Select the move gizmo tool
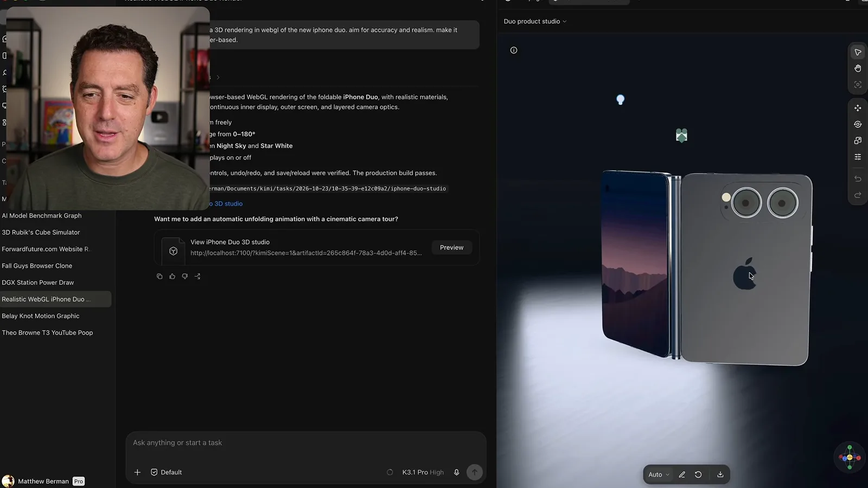868x488 pixels. (x=858, y=108)
